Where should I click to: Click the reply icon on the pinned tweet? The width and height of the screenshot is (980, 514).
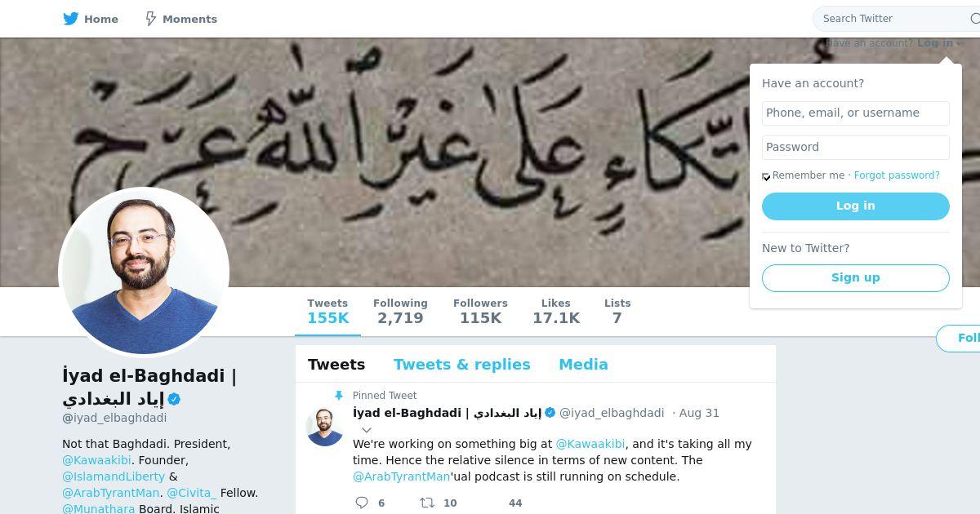click(362, 503)
